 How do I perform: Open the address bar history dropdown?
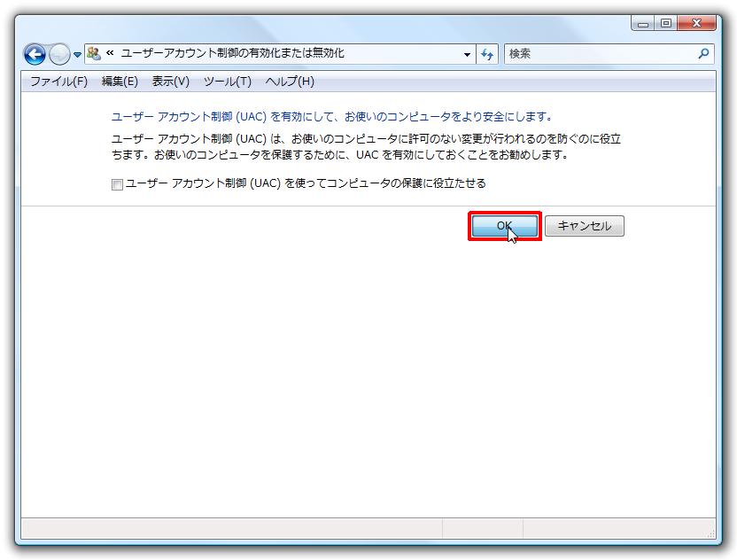[468, 54]
